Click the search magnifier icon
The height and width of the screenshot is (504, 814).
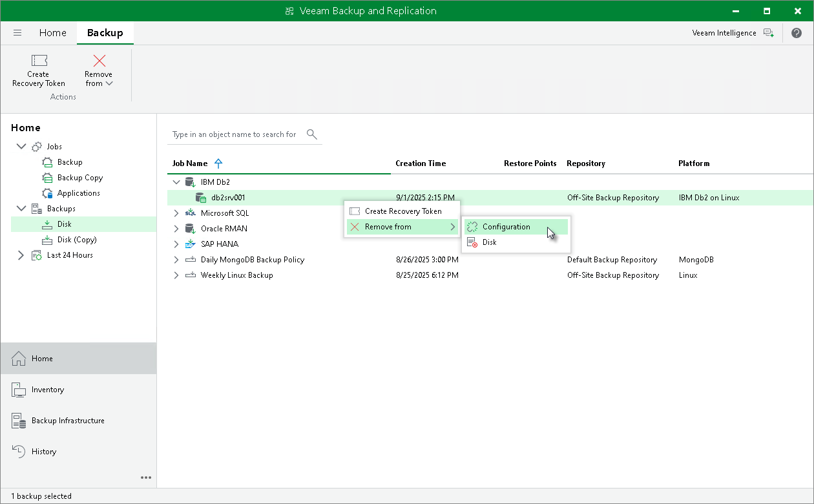coord(311,134)
